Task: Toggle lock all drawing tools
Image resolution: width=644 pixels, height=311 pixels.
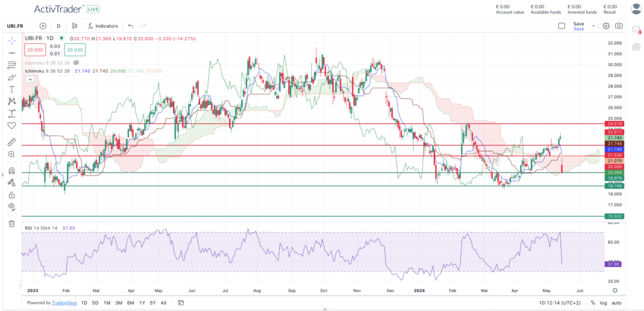Action: pyautogui.click(x=11, y=195)
